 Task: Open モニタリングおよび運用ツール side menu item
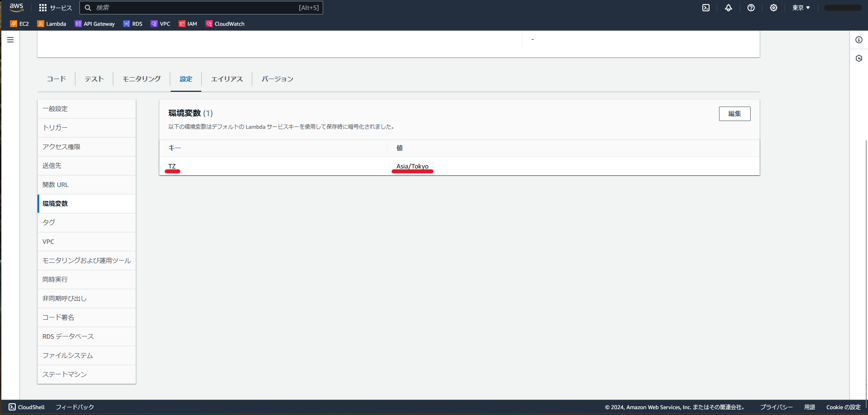tap(87, 261)
